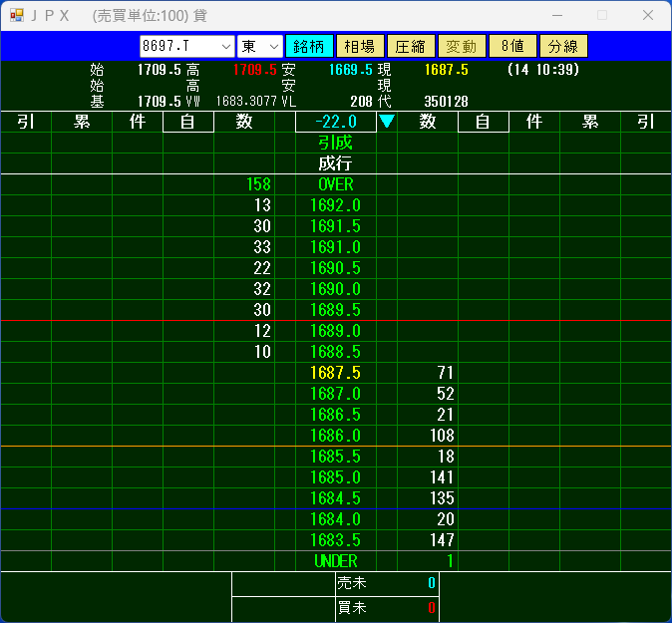Toggle the 圧縮 button

(x=410, y=47)
